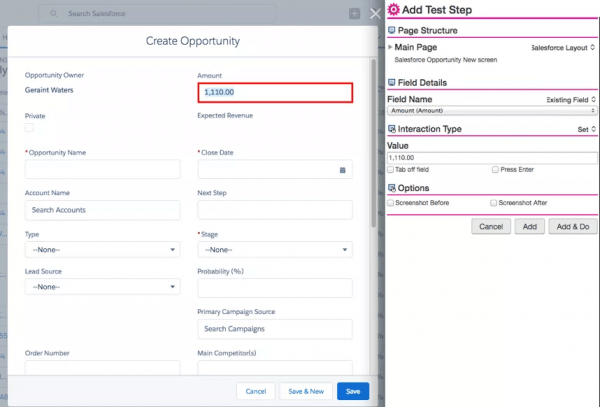Click the Create Opportunity dialog scrollbar
Screen dimensions: 600x407
373,143
